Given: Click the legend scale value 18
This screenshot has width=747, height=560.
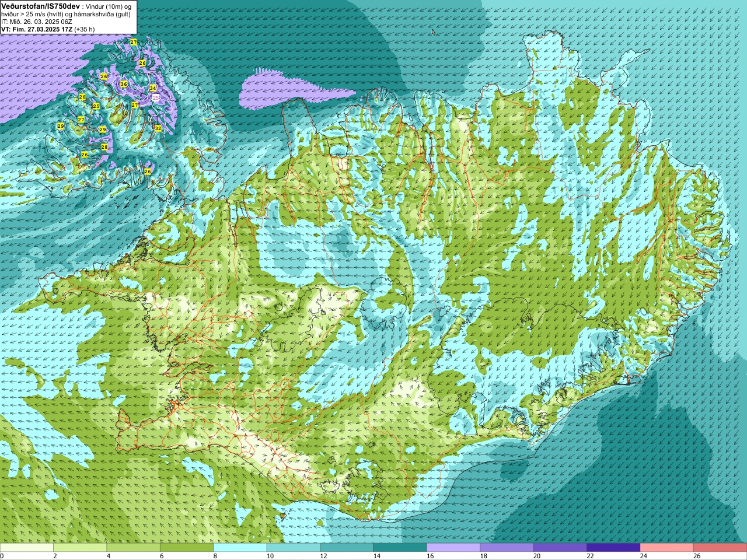Looking at the screenshot, I should 483,556.
